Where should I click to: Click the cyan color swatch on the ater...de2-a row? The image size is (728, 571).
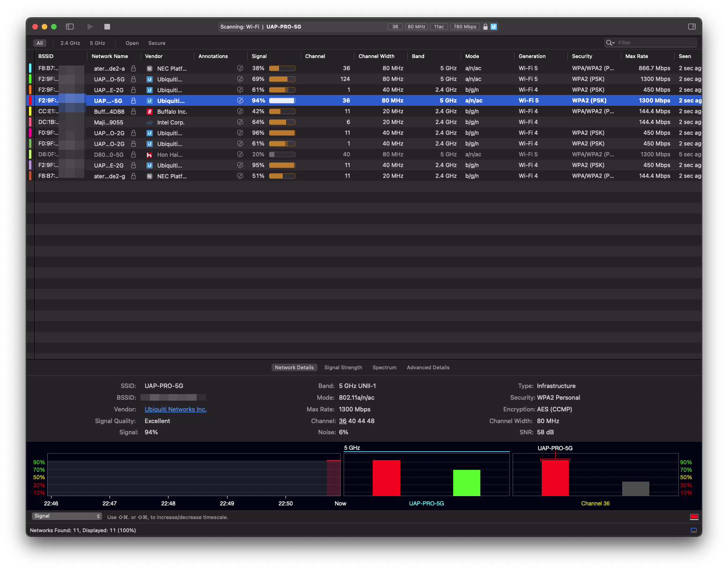tap(30, 68)
